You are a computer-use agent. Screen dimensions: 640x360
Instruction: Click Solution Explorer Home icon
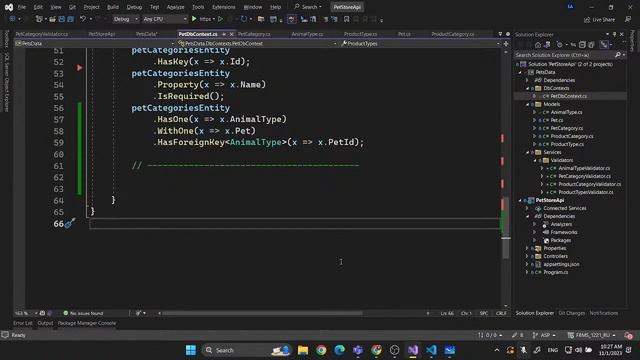pyautogui.click(x=538, y=44)
